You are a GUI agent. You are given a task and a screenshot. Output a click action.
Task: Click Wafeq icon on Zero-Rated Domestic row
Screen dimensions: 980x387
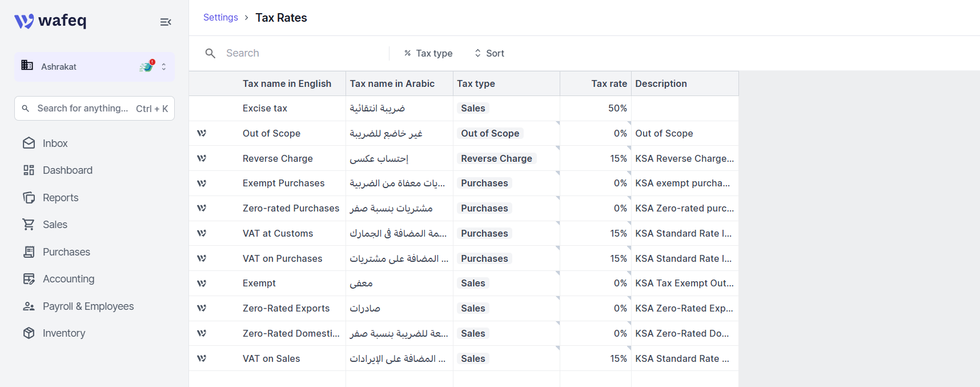pos(202,333)
